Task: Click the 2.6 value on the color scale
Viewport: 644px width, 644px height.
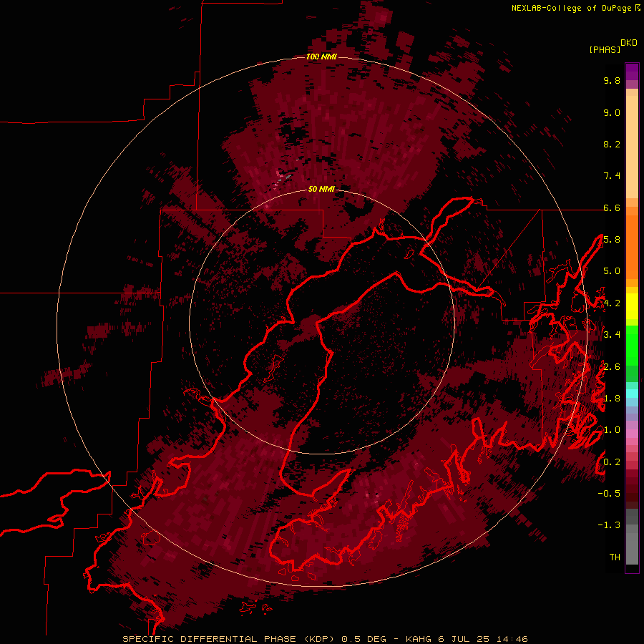Action: coord(612,367)
